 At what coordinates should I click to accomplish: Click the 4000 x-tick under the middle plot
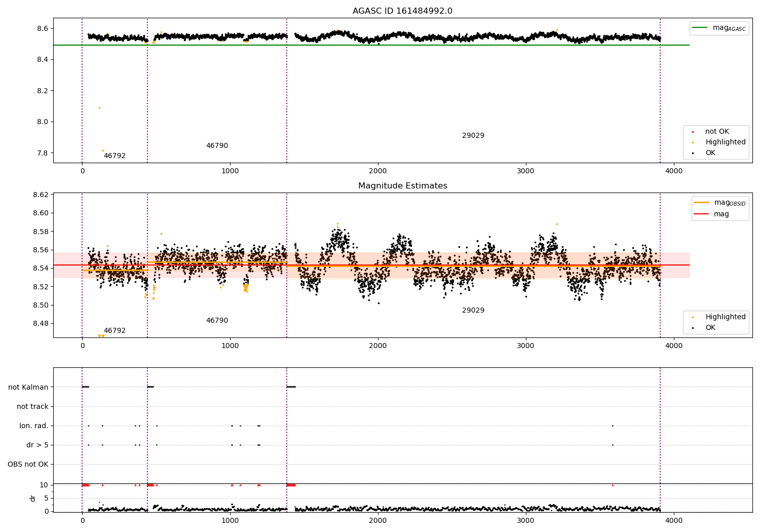coord(674,346)
